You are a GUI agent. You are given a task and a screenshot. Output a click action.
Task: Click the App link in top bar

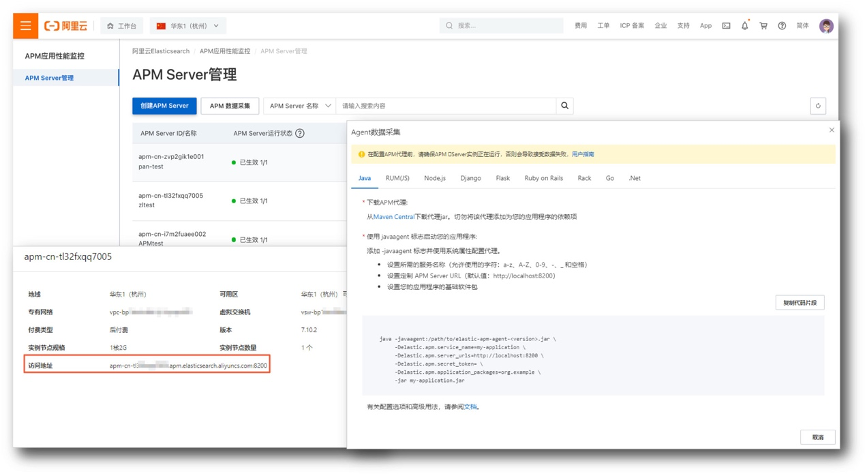point(706,25)
